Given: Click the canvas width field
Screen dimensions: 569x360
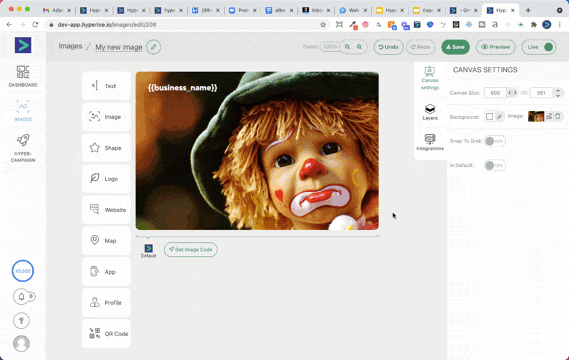Looking at the screenshot, I should click(x=495, y=93).
